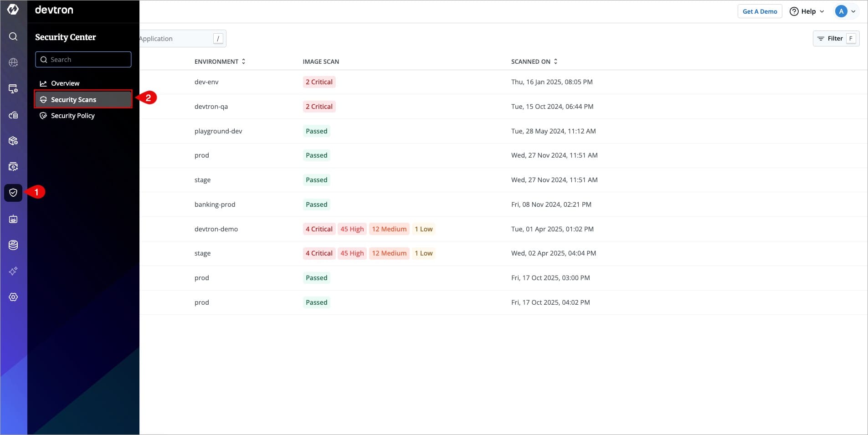
Task: Select Overview in Security Center menu
Action: coord(65,83)
